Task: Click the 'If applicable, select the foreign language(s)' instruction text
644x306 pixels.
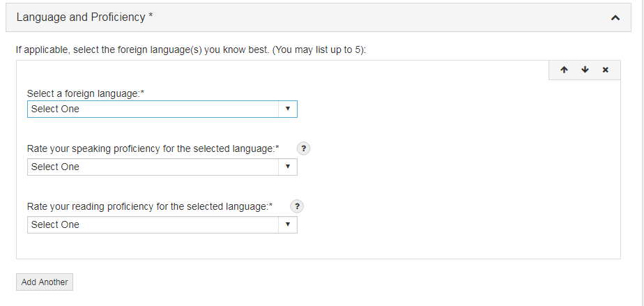Action: 195,50
